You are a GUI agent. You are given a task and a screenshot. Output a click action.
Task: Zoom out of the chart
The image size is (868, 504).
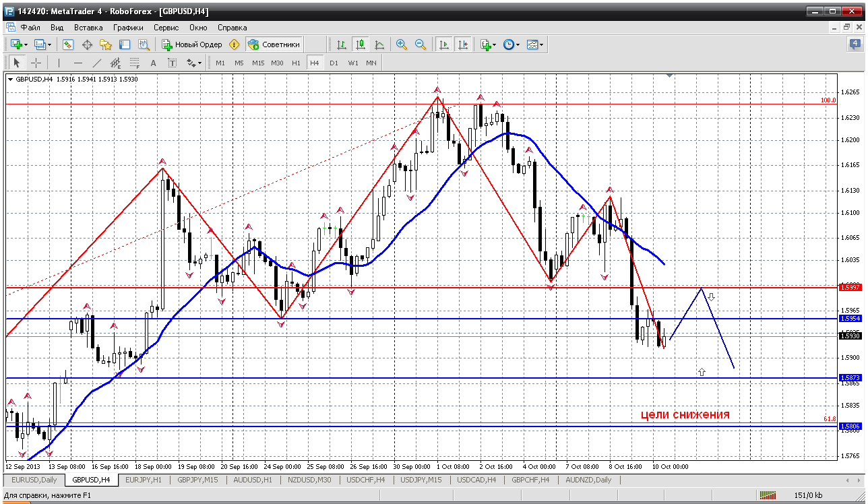click(x=421, y=44)
